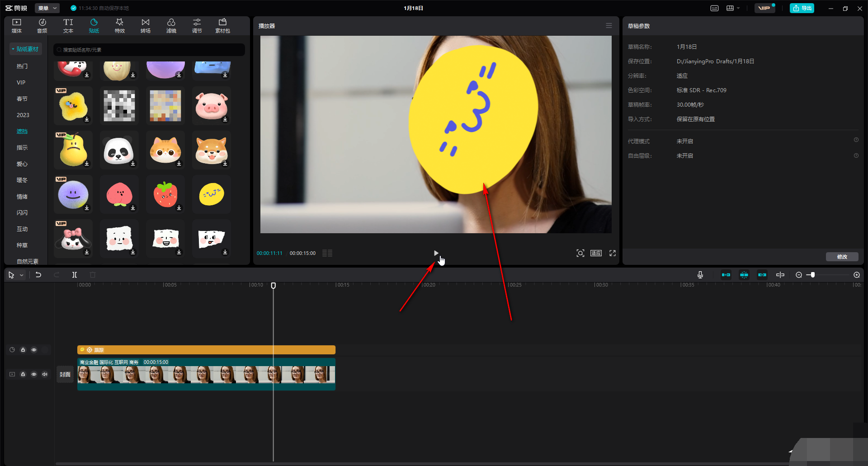Open the 特效 (effects) panel
The width and height of the screenshot is (868, 466).
point(119,26)
